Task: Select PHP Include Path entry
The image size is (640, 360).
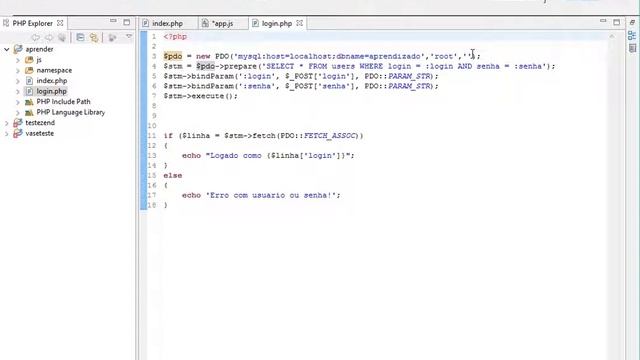Action: point(63,102)
